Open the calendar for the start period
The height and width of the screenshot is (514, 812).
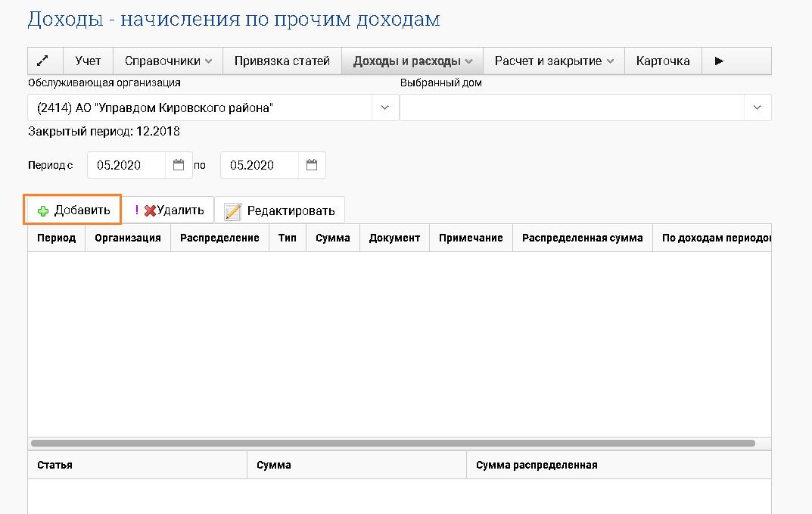point(179,164)
